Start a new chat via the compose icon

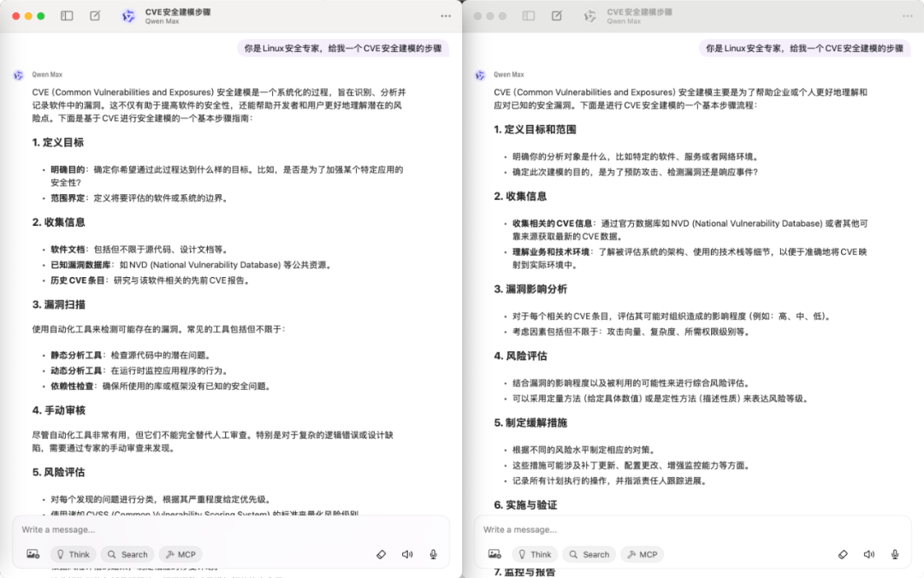pos(94,15)
